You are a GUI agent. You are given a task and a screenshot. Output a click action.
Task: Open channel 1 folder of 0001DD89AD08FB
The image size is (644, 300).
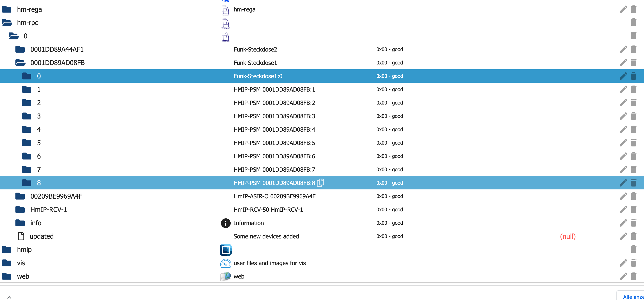[x=27, y=89]
